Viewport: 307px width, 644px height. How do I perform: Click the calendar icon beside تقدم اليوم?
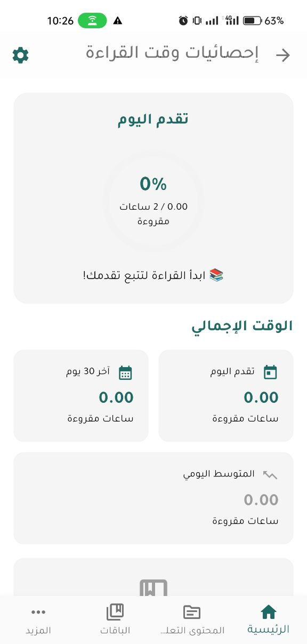click(270, 372)
